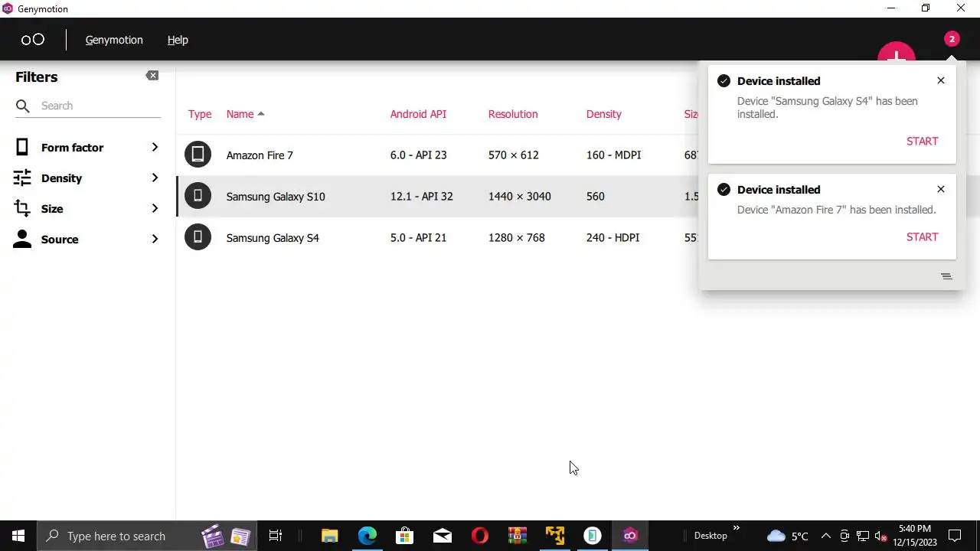Expand the Size filter
Image resolution: width=980 pixels, height=551 pixels.
155,208
